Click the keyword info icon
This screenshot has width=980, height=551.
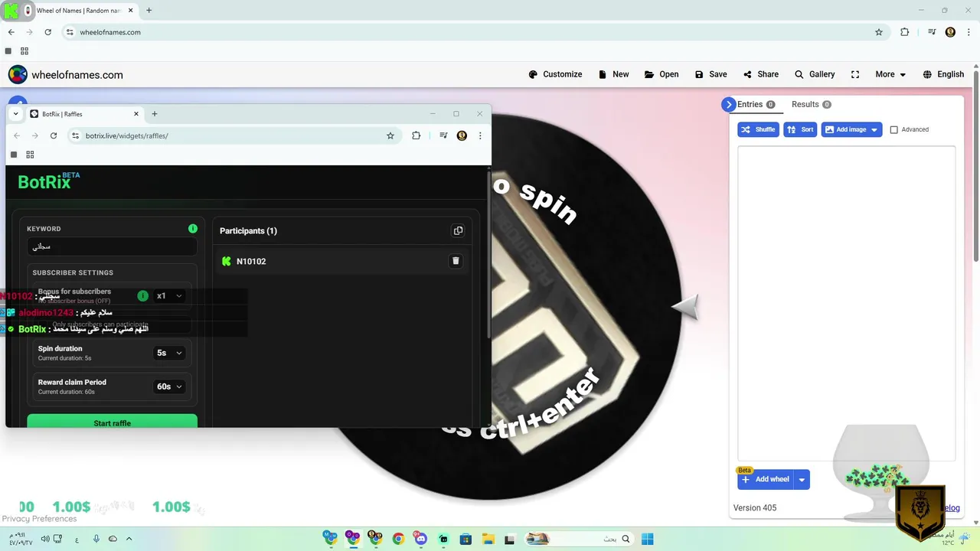click(193, 228)
